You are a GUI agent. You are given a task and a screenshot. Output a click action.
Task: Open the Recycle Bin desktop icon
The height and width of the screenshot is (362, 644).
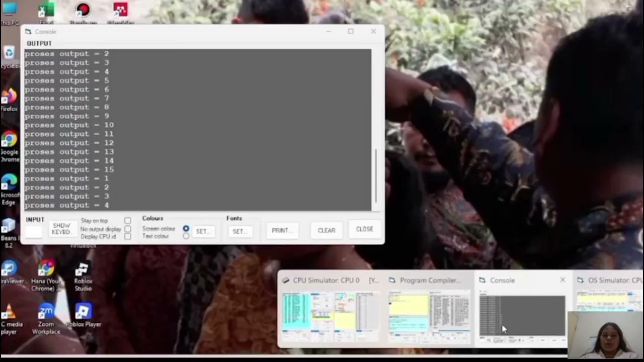(x=9, y=57)
